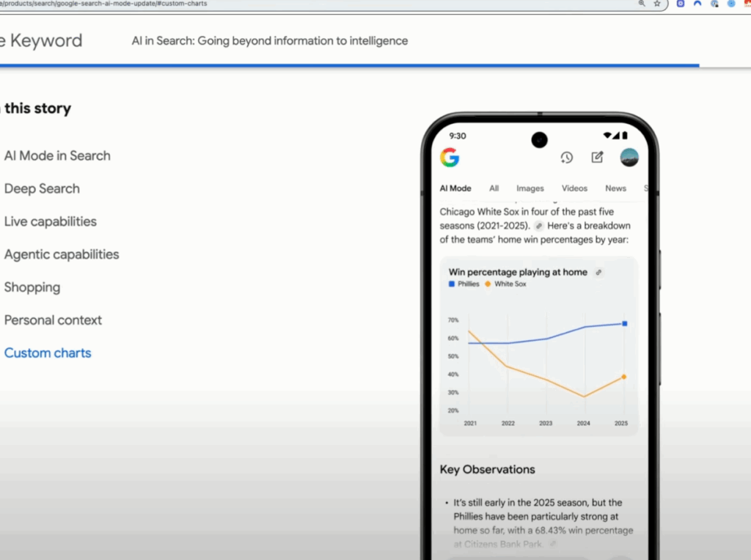751x560 pixels.
Task: Click the article title "AI in Search: Going beyond information to intelligence"
Action: click(270, 41)
